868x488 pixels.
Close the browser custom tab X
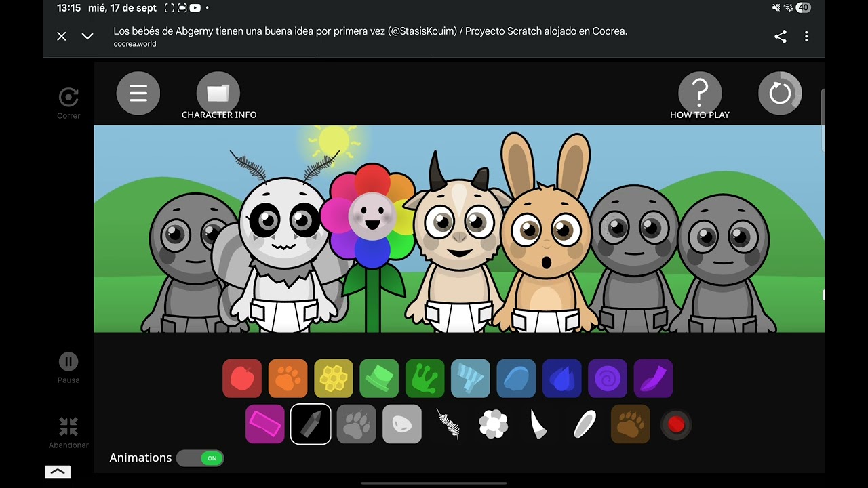pyautogui.click(x=62, y=37)
